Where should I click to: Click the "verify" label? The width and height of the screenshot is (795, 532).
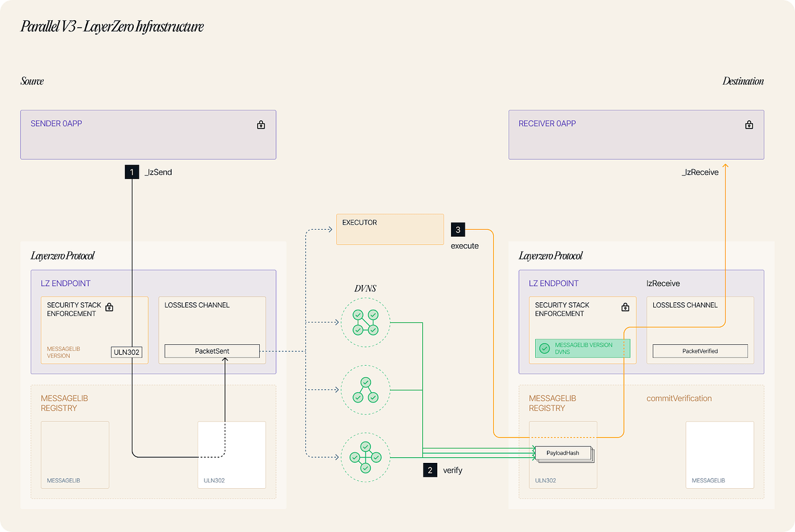click(x=453, y=470)
